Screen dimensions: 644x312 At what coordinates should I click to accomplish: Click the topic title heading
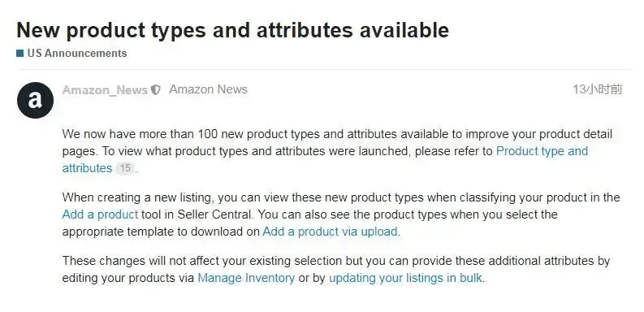232,30
